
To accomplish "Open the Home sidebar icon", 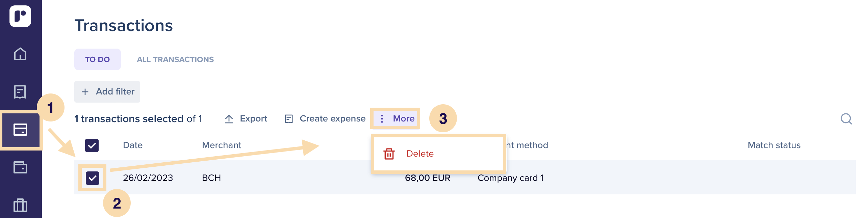I will click(20, 54).
